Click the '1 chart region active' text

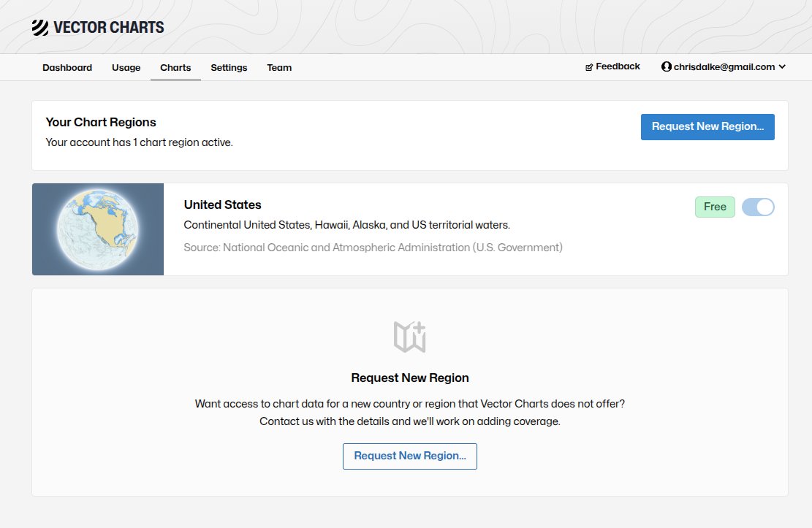tap(183, 142)
